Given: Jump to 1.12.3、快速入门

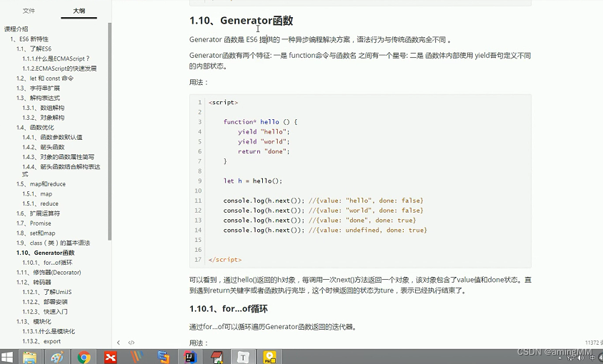Looking at the screenshot, I should (x=45, y=311).
